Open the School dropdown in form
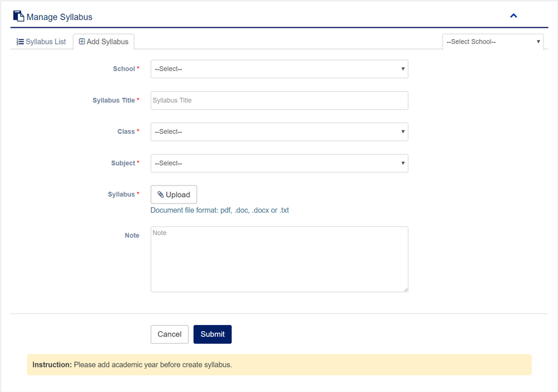 280,69
